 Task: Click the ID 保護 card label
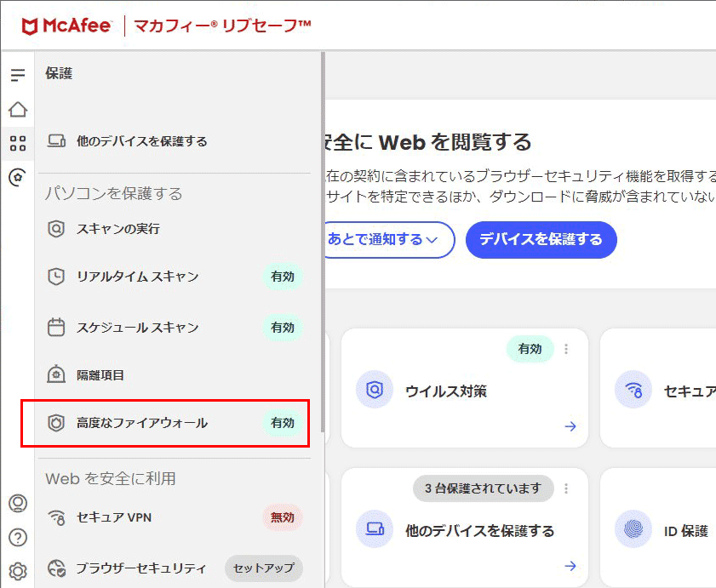pyautogui.click(x=686, y=531)
